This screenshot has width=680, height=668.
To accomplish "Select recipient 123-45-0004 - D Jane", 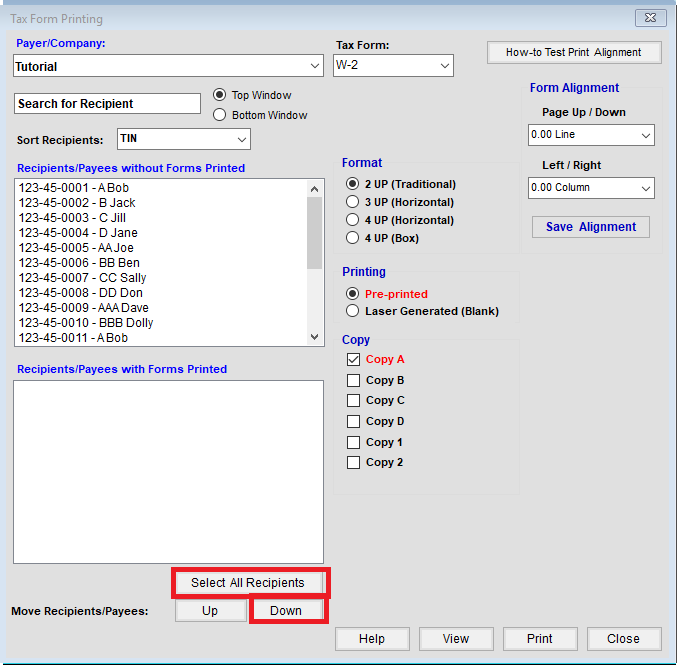I will pos(160,233).
